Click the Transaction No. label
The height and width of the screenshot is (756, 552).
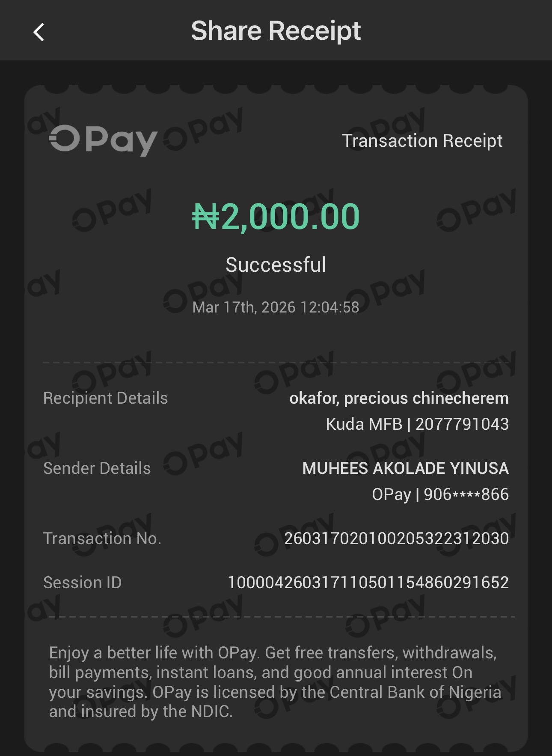[x=102, y=539]
